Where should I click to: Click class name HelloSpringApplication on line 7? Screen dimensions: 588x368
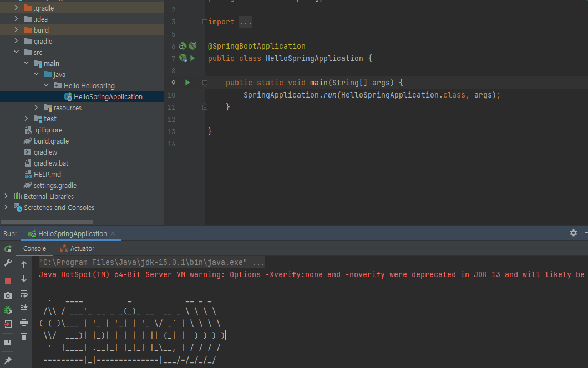(x=315, y=58)
